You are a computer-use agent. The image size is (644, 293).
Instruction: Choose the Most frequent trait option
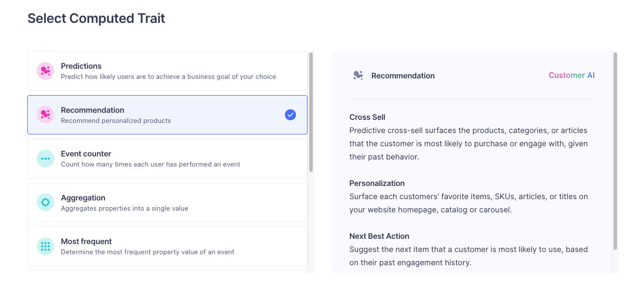168,246
